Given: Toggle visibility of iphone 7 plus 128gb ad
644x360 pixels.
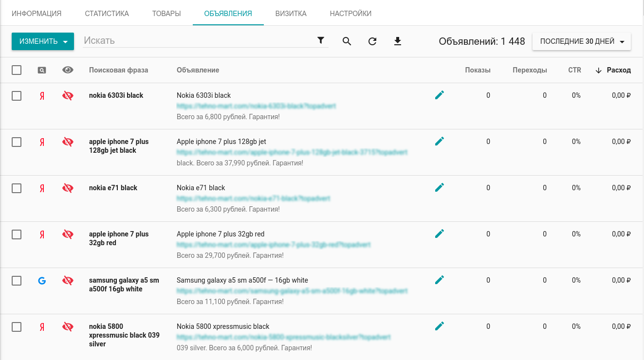Looking at the screenshot, I should point(68,142).
